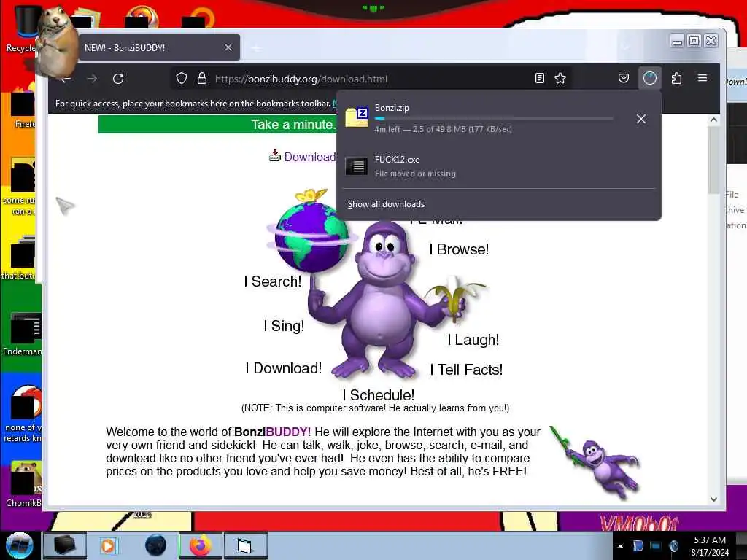Click the green Take a minute banner
Image resolution: width=747 pixels, height=560 pixels.
point(217,125)
